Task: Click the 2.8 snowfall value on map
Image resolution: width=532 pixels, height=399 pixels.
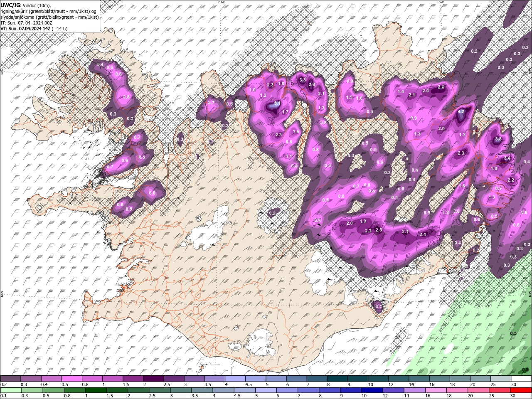Action: [311, 84]
